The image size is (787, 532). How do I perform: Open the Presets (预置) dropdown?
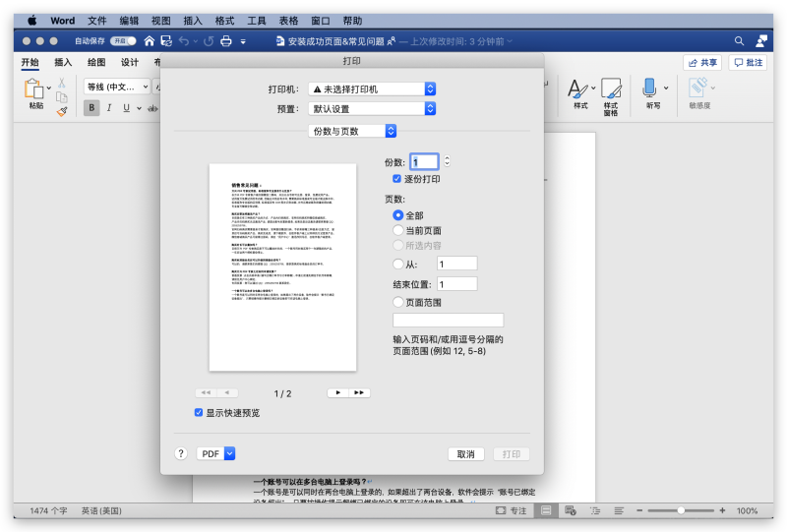click(x=372, y=108)
